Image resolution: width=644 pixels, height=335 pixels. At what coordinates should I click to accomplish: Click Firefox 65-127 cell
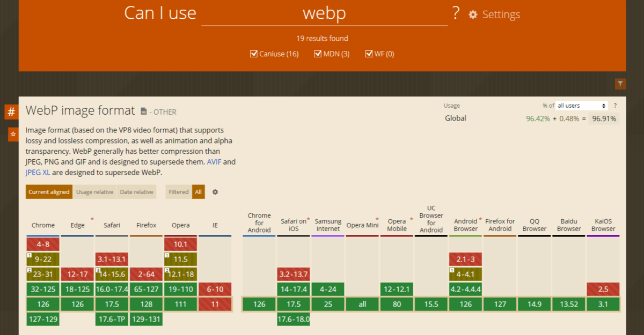(x=147, y=289)
